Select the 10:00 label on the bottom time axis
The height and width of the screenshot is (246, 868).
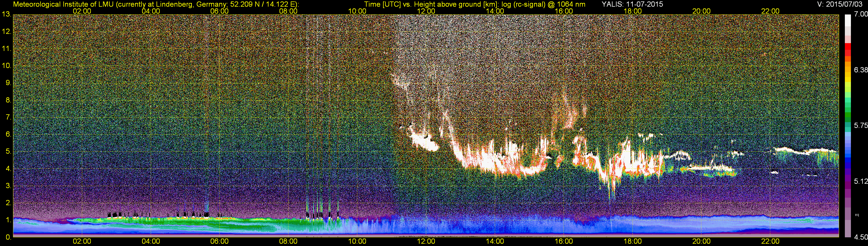click(x=357, y=242)
